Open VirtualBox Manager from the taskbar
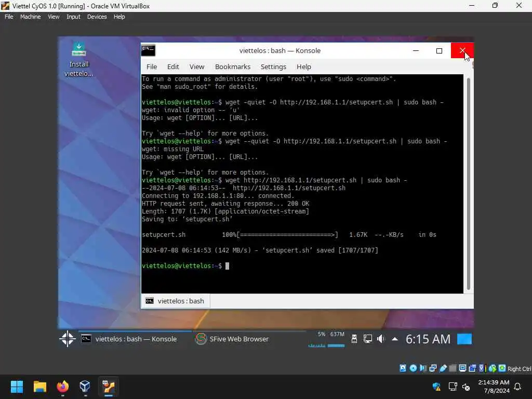532x399 pixels. click(x=85, y=387)
